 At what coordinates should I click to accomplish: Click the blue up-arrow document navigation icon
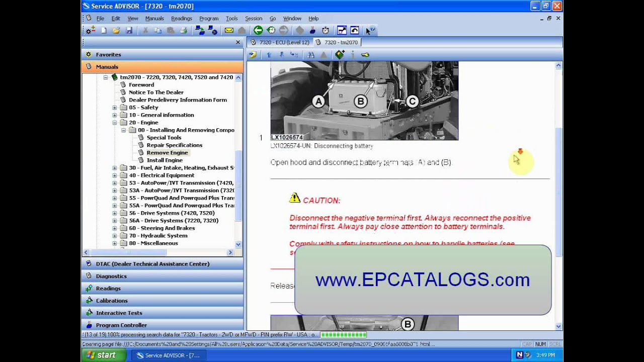click(269, 55)
